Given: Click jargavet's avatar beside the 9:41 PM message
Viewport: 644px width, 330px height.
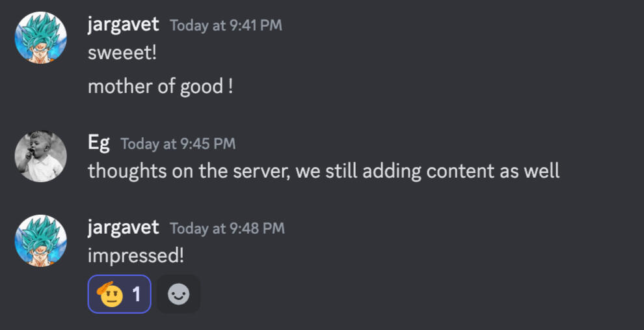Looking at the screenshot, I should click(41, 38).
